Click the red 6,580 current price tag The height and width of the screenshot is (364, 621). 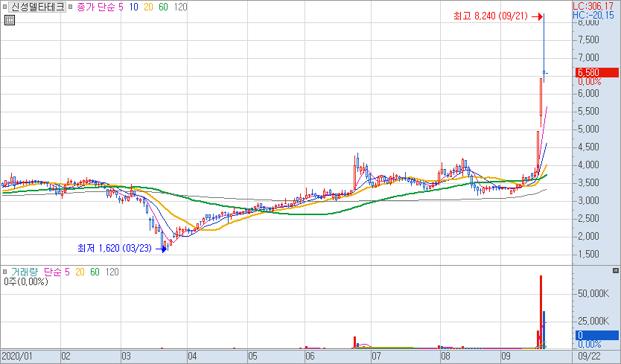coord(597,72)
